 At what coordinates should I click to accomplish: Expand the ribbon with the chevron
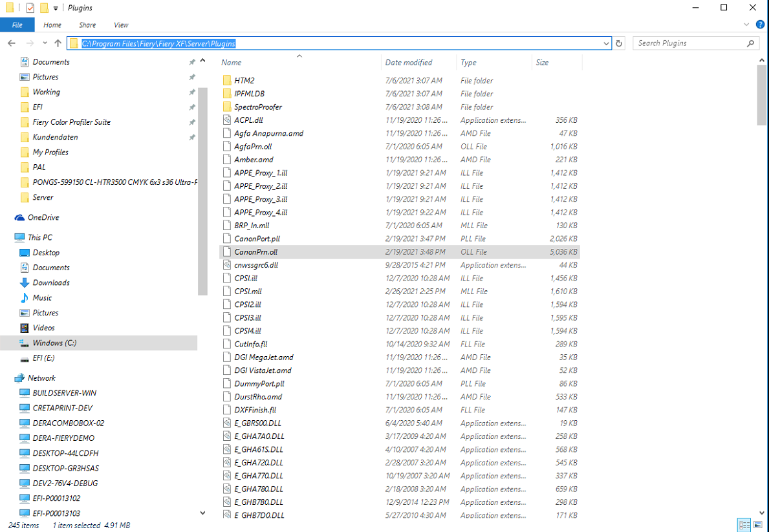tap(746, 25)
